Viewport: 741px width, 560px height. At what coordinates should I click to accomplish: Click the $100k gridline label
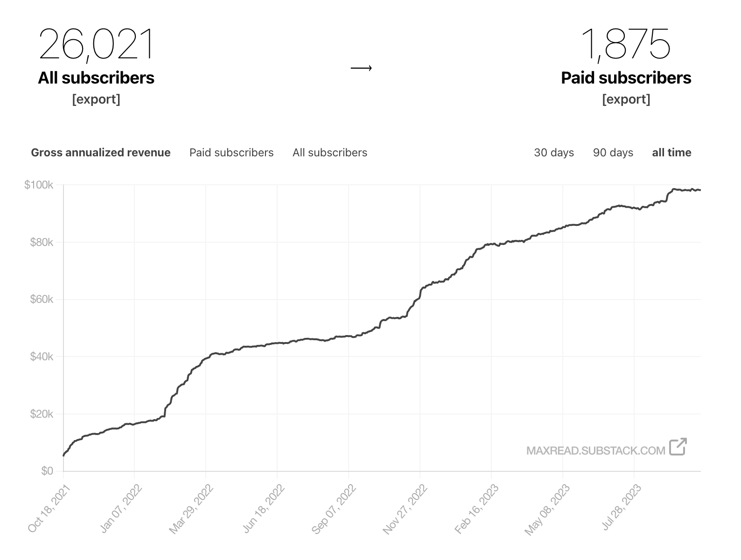(40, 183)
